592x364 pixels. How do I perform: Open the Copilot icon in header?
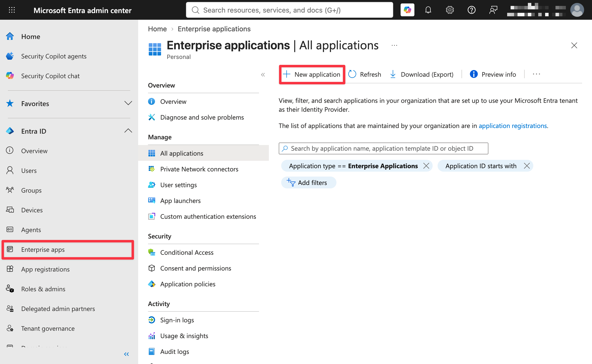click(407, 10)
